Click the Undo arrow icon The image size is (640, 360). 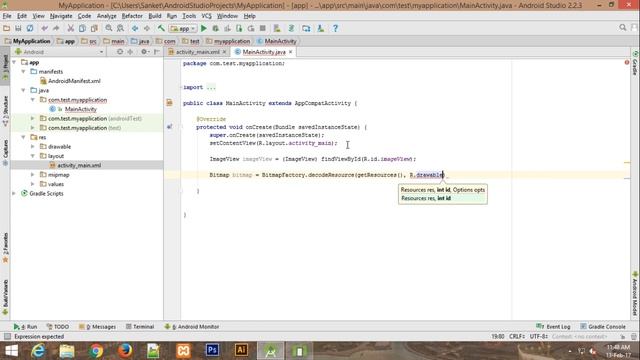pos(44,28)
